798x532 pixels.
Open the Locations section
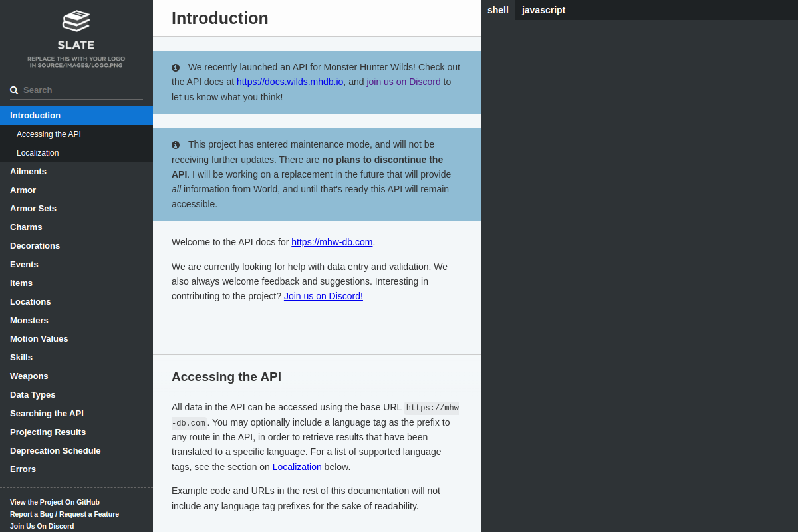coord(76,302)
